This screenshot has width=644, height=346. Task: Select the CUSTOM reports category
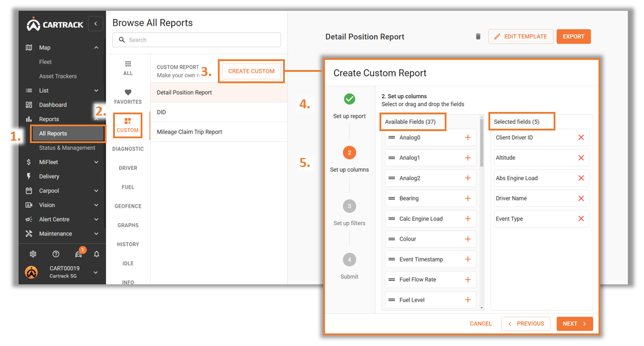point(127,125)
